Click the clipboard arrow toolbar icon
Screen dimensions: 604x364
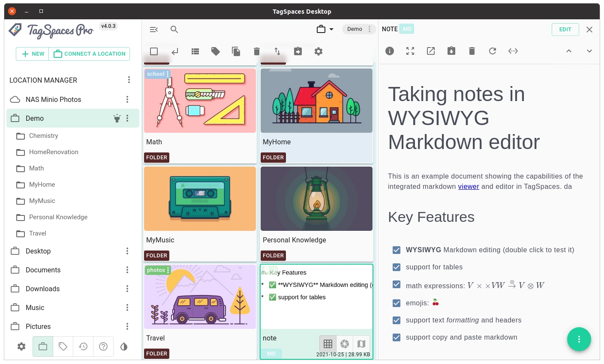pyautogui.click(x=298, y=51)
